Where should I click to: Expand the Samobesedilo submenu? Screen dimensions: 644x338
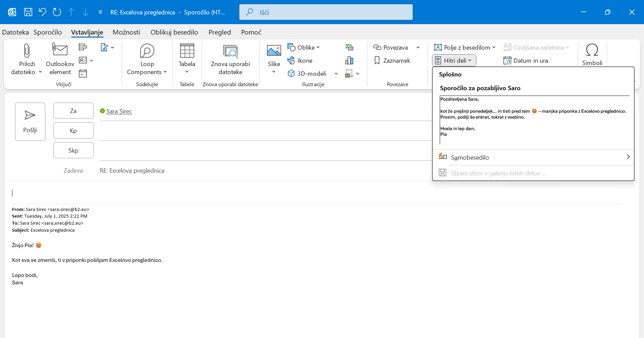[x=533, y=157]
